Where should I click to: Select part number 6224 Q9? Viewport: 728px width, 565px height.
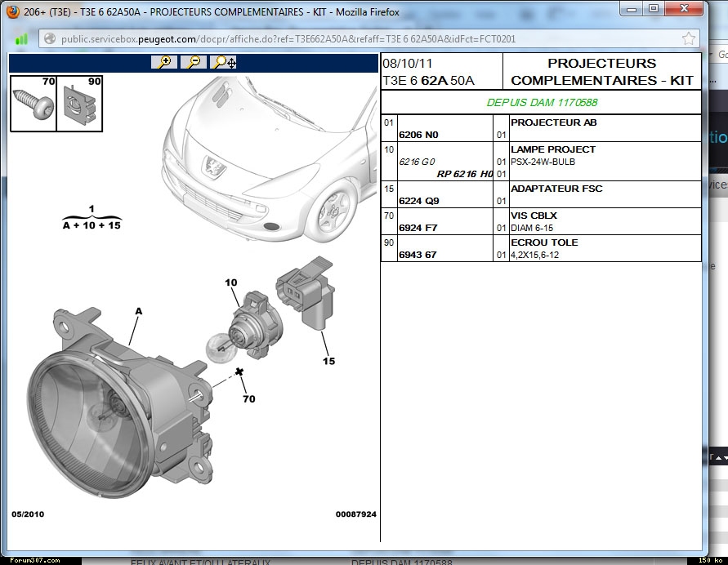(x=419, y=201)
